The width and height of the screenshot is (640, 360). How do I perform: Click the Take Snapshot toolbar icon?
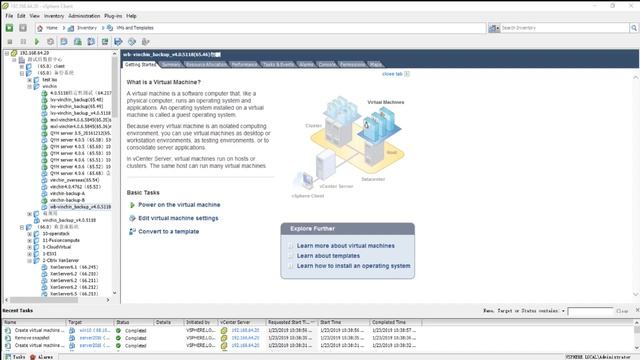[x=64, y=42]
